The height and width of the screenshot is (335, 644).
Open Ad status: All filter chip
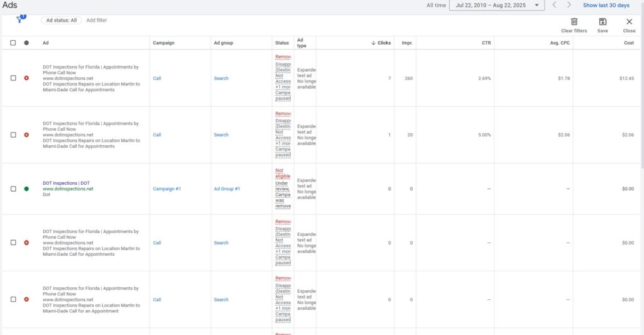[61, 20]
